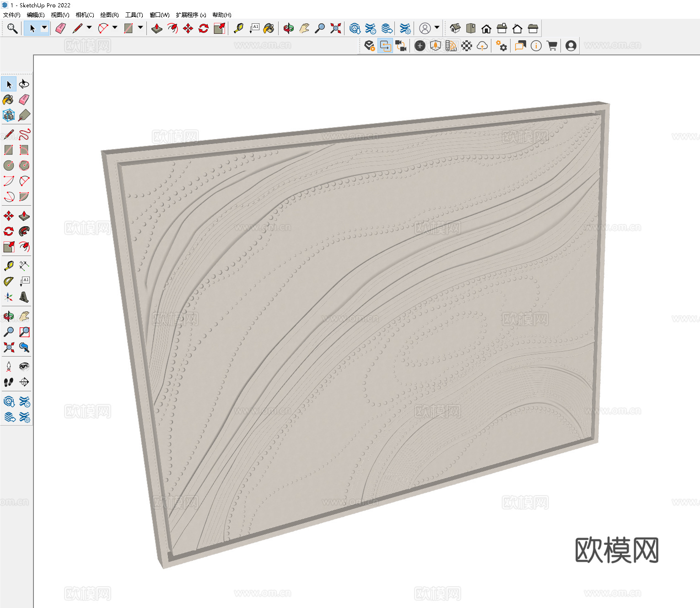This screenshot has height=608, width=700.
Task: Select the Pie tool
Action: 24,197
